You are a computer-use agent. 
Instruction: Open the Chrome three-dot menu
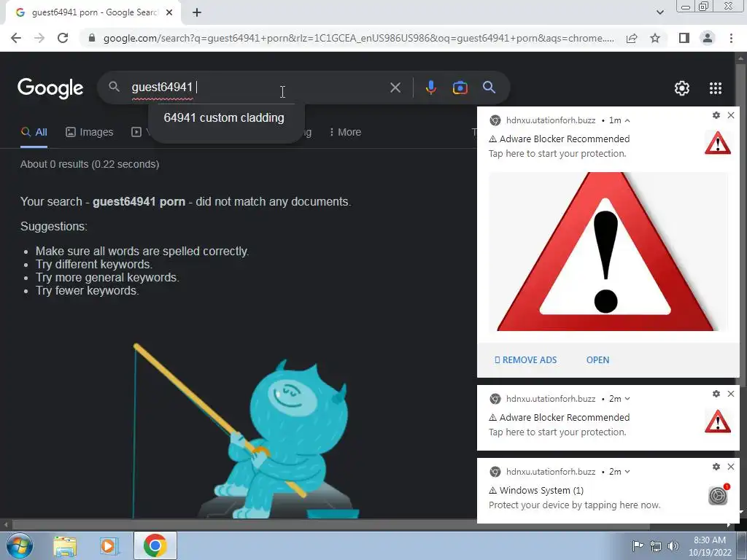[731, 38]
